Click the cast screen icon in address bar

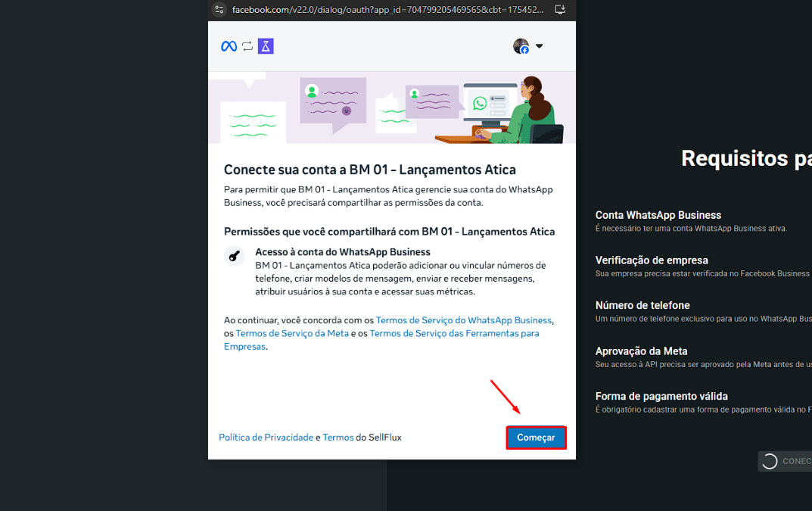(x=560, y=9)
